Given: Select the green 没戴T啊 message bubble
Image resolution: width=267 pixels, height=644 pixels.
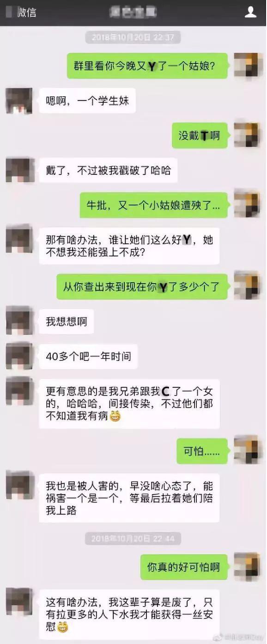Looking at the screenshot, I should pyautogui.click(x=200, y=135).
